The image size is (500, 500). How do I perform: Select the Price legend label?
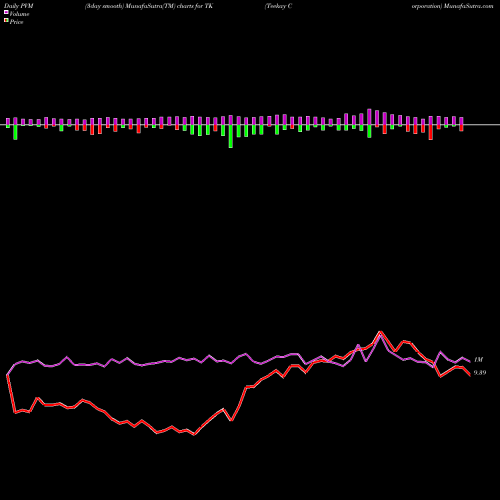click(x=16, y=22)
